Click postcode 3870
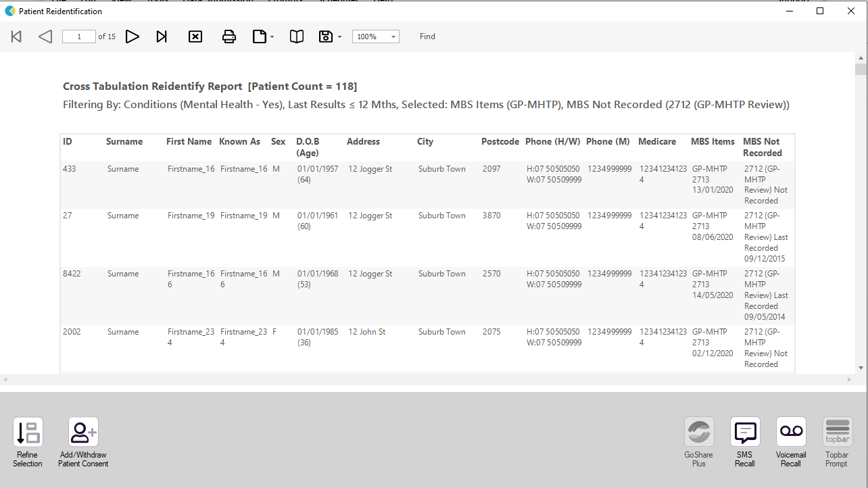 pyautogui.click(x=491, y=216)
